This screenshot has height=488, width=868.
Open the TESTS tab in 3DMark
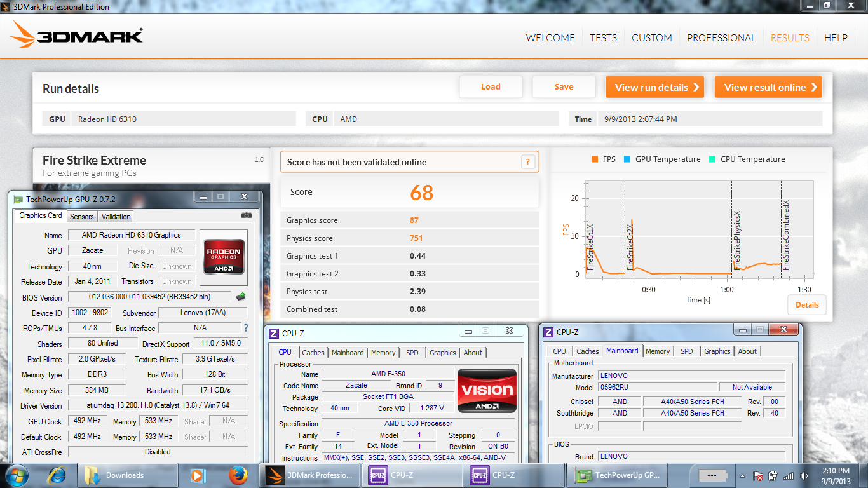[603, 38]
